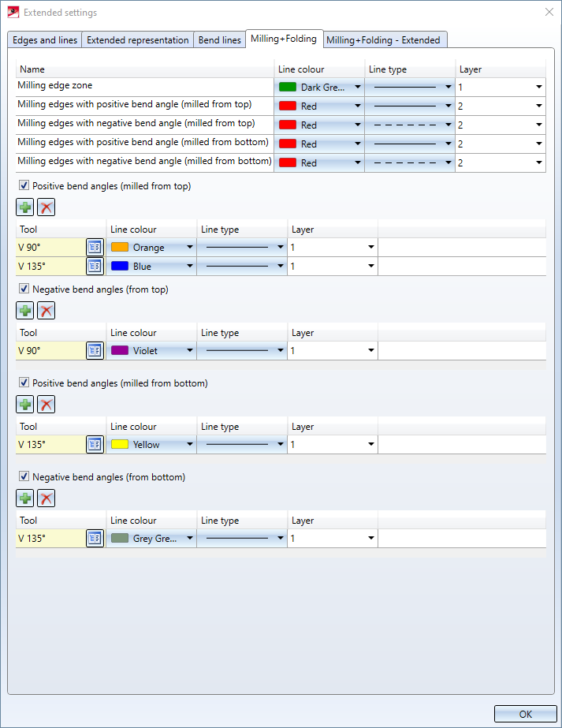Uncheck Positive bend angles (milled from bottom)
This screenshot has height=728, width=562.
coord(24,383)
